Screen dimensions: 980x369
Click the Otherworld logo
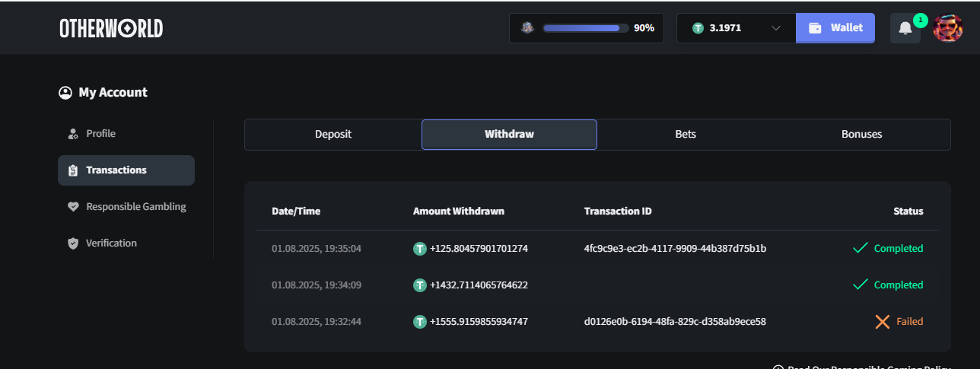tap(111, 28)
